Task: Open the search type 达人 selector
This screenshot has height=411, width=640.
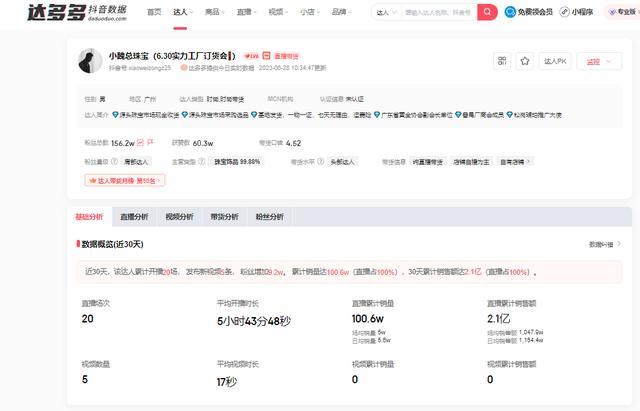Action: (386, 13)
